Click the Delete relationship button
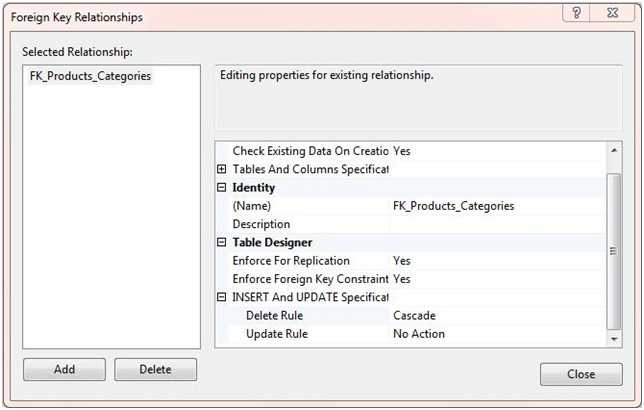 tap(155, 369)
